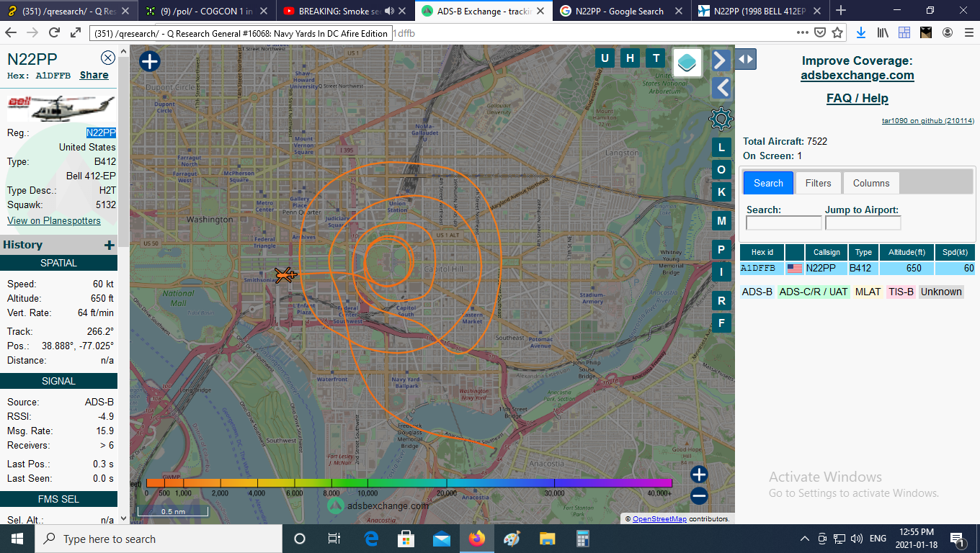Toggle the U map button
Viewport: 980px width, 553px height.
(x=605, y=58)
